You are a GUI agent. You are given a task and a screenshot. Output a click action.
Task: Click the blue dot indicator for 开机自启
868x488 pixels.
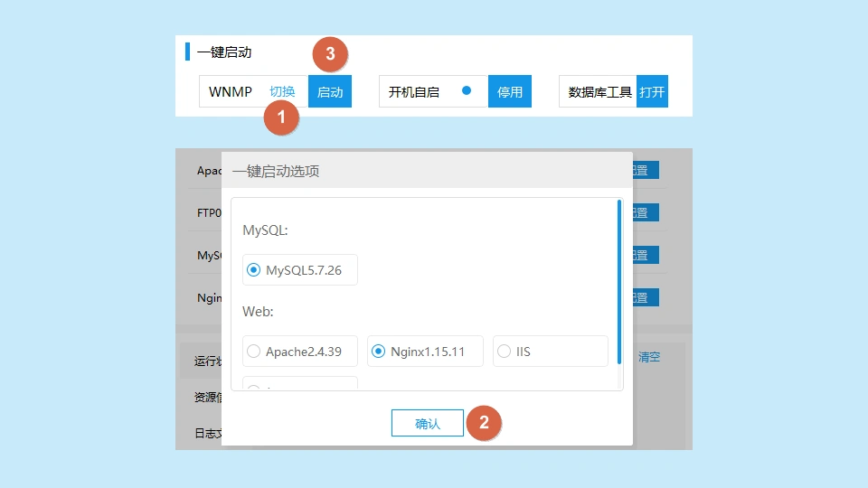click(467, 90)
